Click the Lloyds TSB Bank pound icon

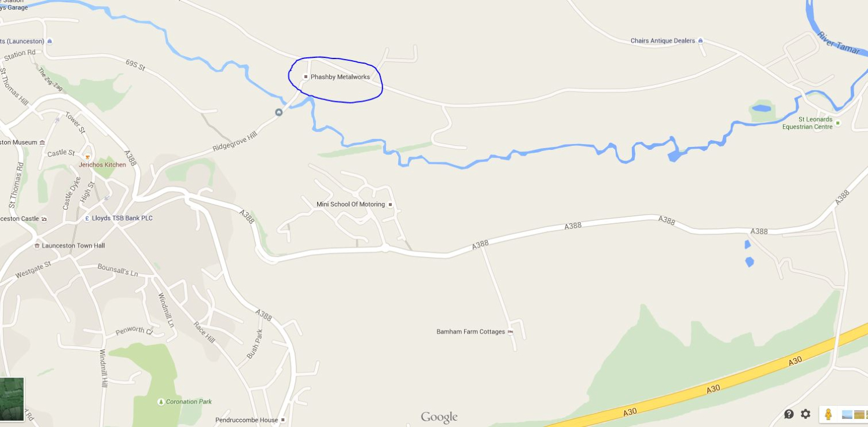pyautogui.click(x=87, y=218)
